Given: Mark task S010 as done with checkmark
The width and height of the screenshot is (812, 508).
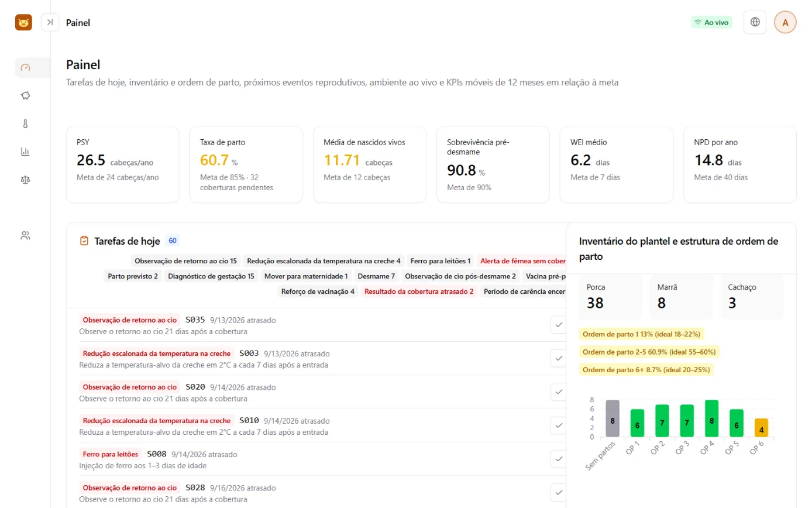Looking at the screenshot, I should coord(558,425).
